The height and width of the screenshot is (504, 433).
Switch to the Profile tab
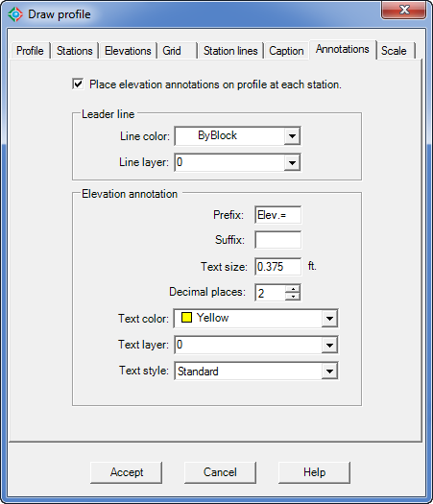point(30,51)
